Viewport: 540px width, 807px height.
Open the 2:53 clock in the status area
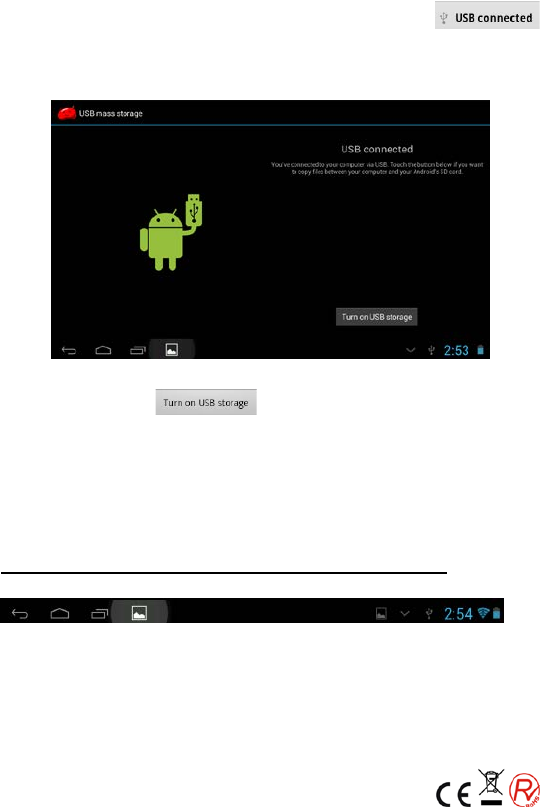[456, 350]
